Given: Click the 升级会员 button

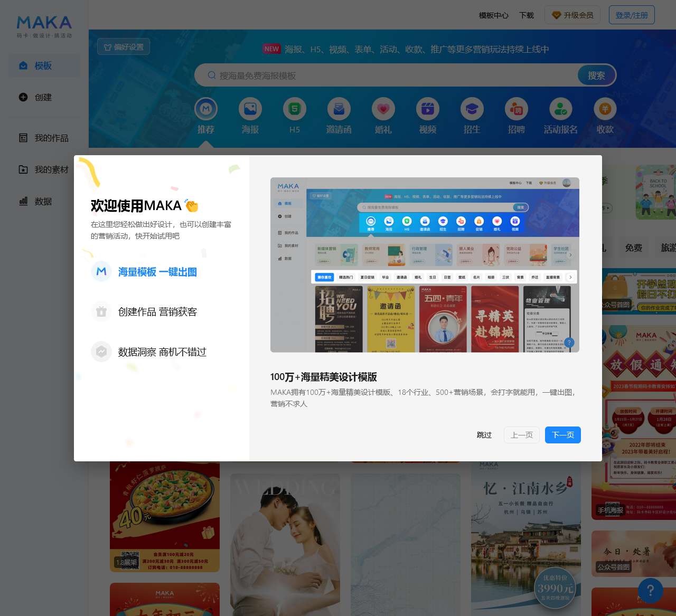Looking at the screenshot, I should pos(572,15).
